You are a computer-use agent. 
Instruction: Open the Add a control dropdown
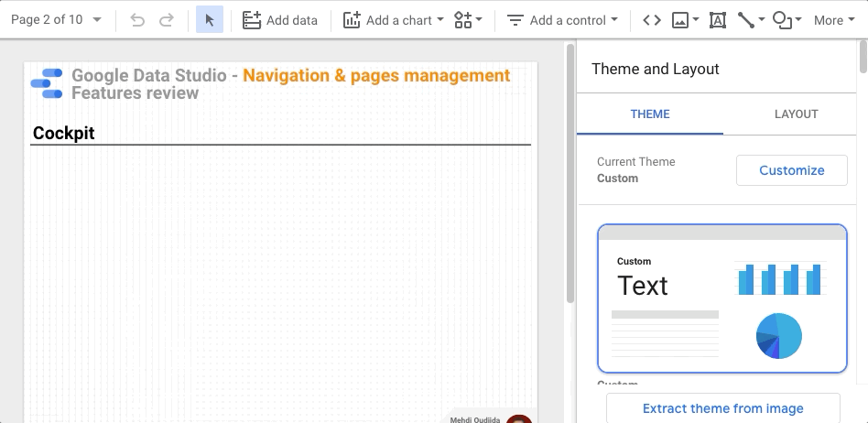(x=563, y=20)
